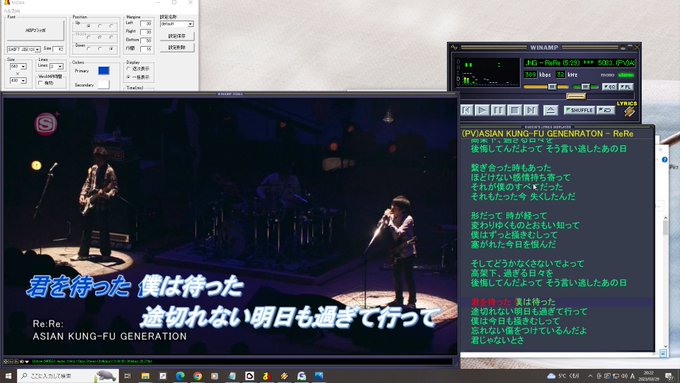Click the Bottom margin input field
680x383 pixels.
[146, 40]
